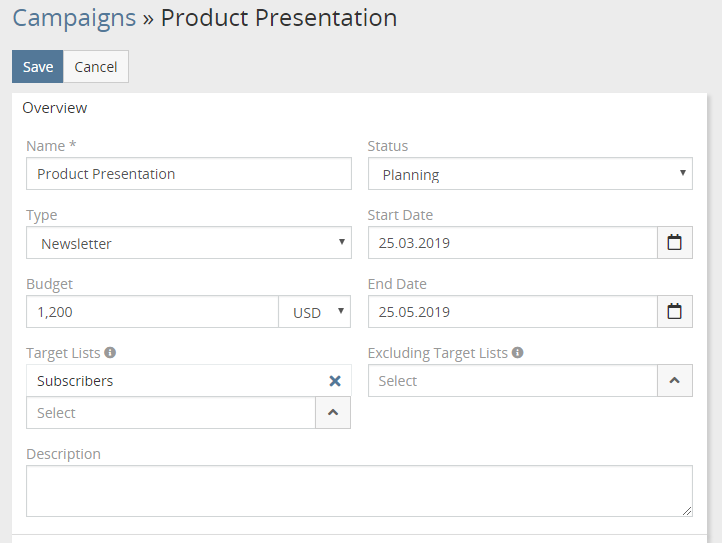722x543 pixels.
Task: Click the Target Lists info icon
Action: point(110,353)
